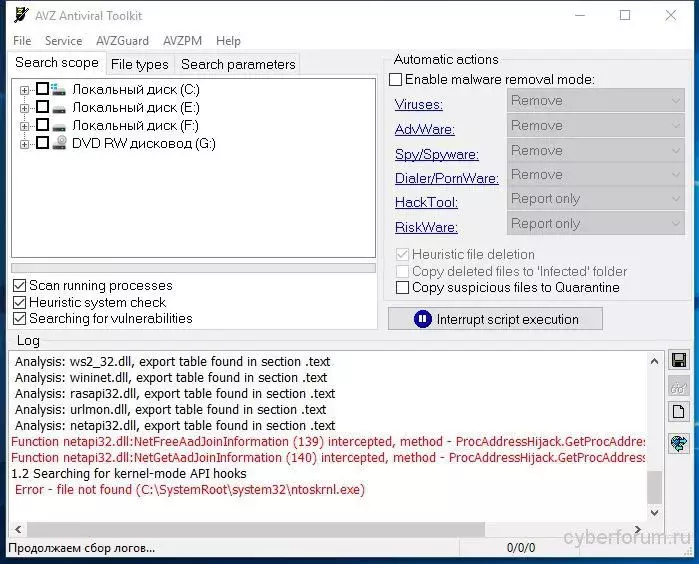
Task: Click the pause icon on Interrupt button
Action: [x=422, y=319]
